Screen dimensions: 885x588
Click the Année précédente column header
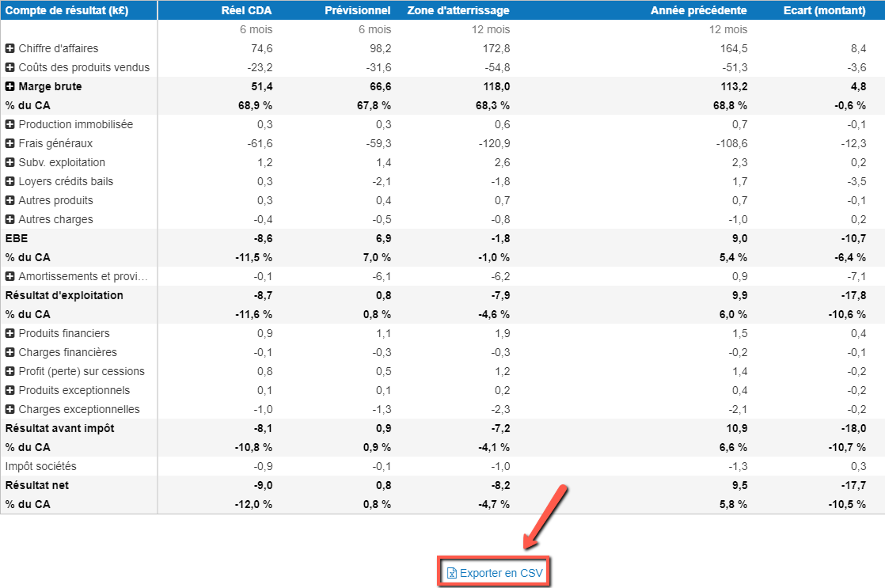click(x=699, y=10)
